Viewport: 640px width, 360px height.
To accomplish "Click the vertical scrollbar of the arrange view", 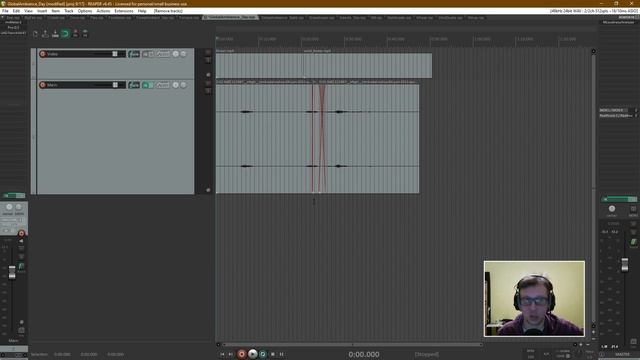I will (x=593, y=188).
